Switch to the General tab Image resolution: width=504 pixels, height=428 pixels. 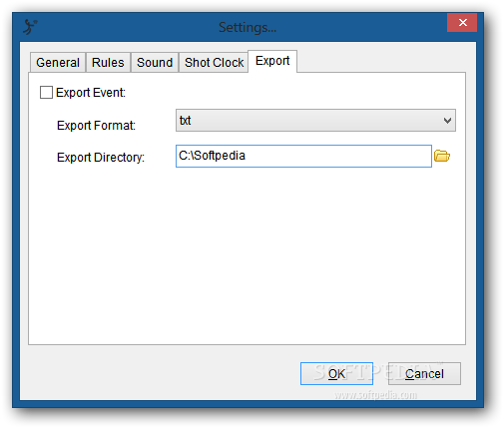[58, 62]
